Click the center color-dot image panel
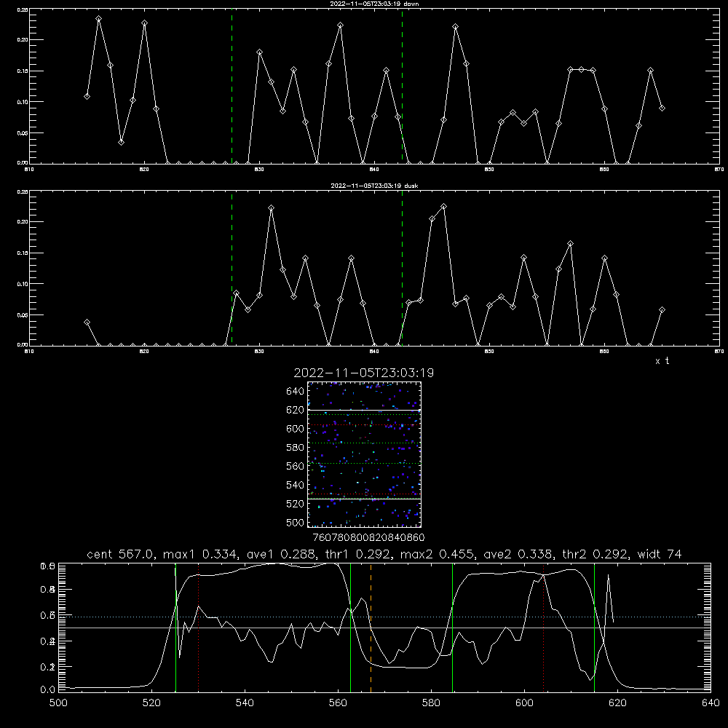 (x=365, y=454)
